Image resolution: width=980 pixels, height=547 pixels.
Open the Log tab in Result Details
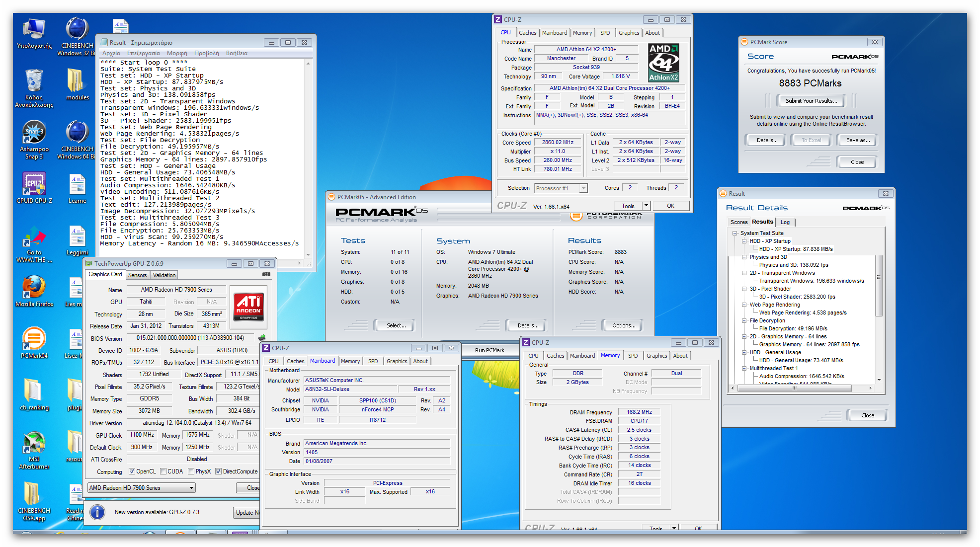pos(785,222)
